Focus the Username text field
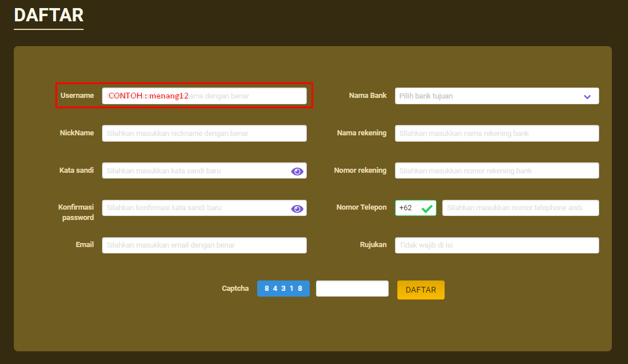Viewport: 628px width, 364px height. coord(204,96)
